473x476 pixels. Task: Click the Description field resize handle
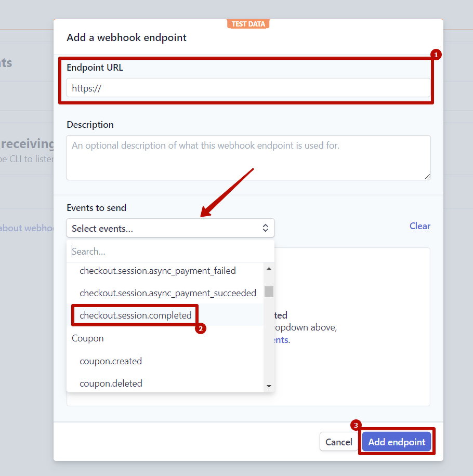coord(427,177)
